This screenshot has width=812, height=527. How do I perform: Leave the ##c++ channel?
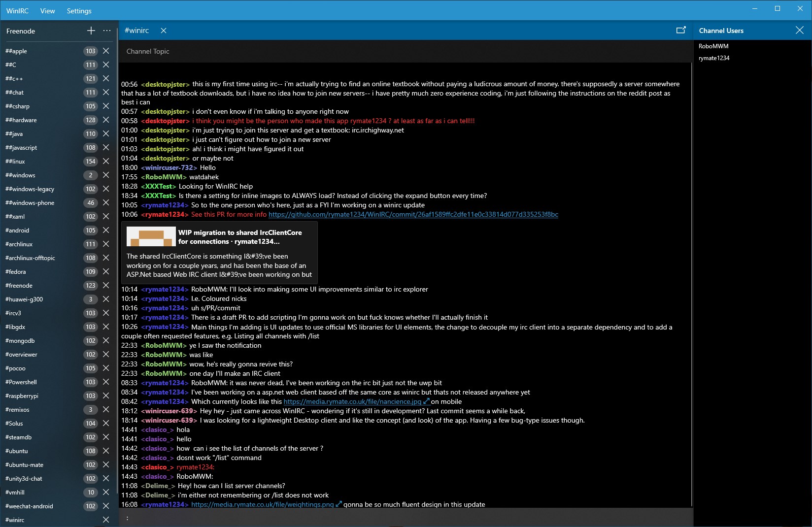(106, 78)
